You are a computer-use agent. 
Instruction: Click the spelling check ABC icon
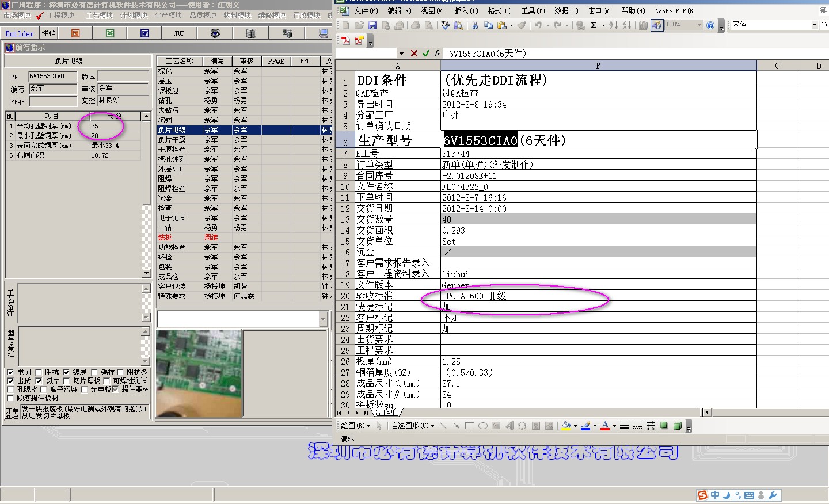(445, 25)
